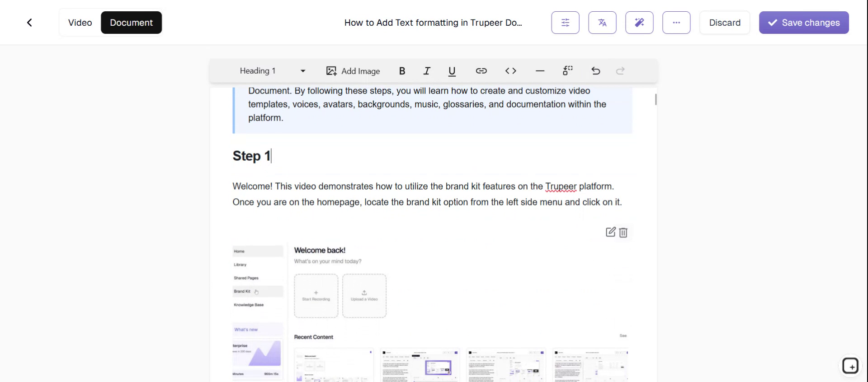The width and height of the screenshot is (868, 382).
Task: Insert a hyperlink with link icon
Action: pyautogui.click(x=481, y=71)
